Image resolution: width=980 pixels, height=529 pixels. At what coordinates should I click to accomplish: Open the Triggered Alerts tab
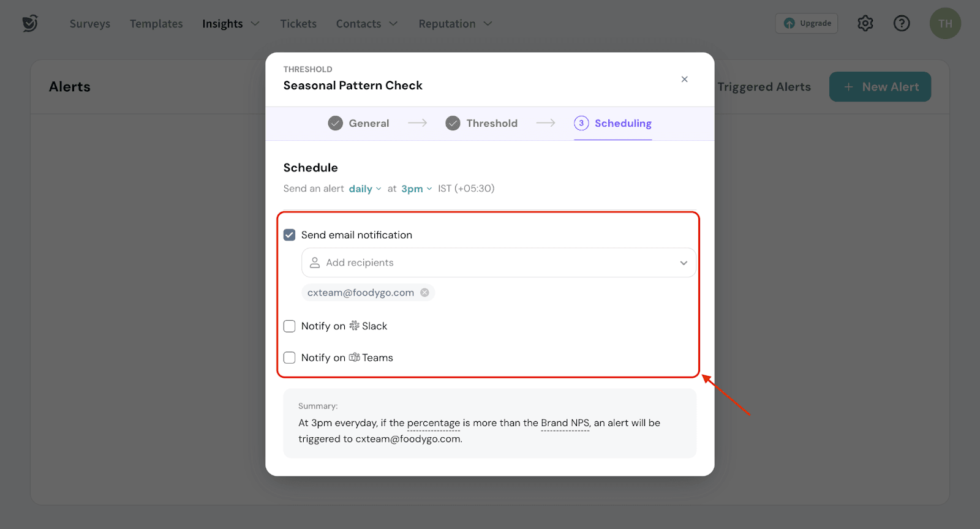(764, 87)
